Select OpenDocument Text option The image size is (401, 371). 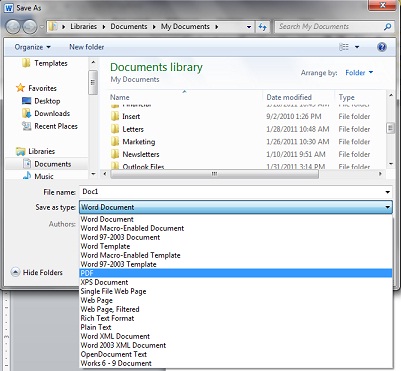pos(236,354)
